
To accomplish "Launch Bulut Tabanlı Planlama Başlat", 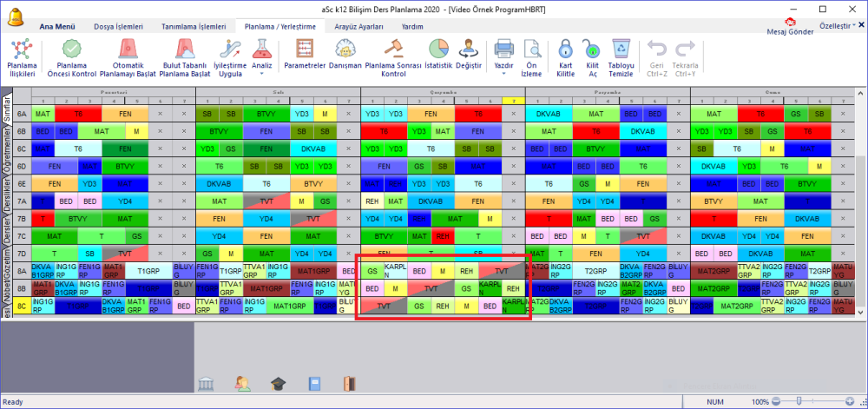I will coord(184,57).
